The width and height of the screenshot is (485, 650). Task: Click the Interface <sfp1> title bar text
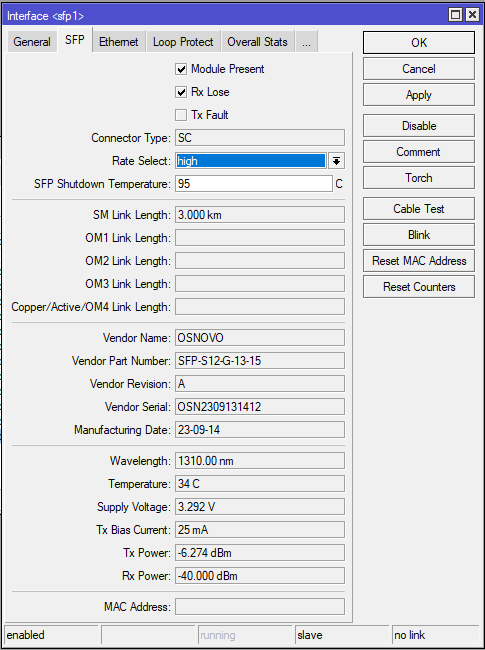pos(45,16)
